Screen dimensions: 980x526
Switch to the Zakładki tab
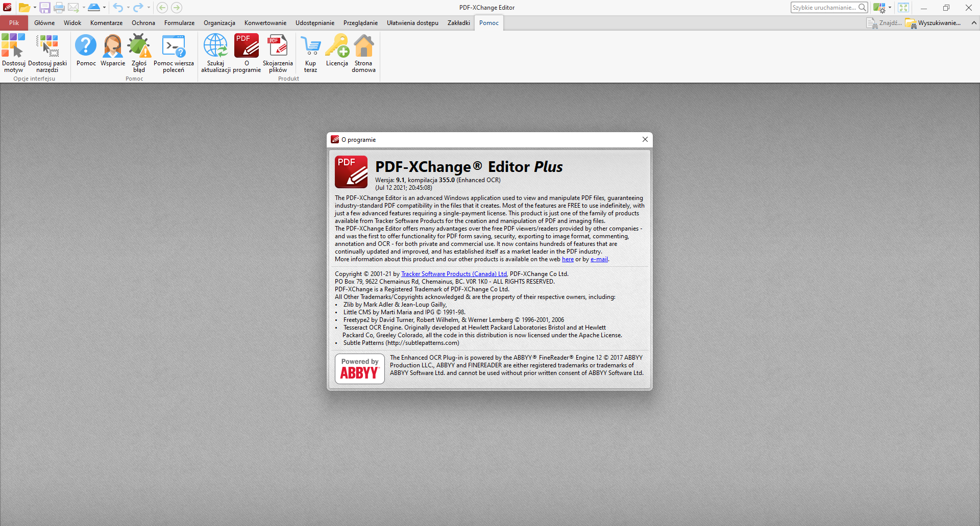pyautogui.click(x=459, y=23)
